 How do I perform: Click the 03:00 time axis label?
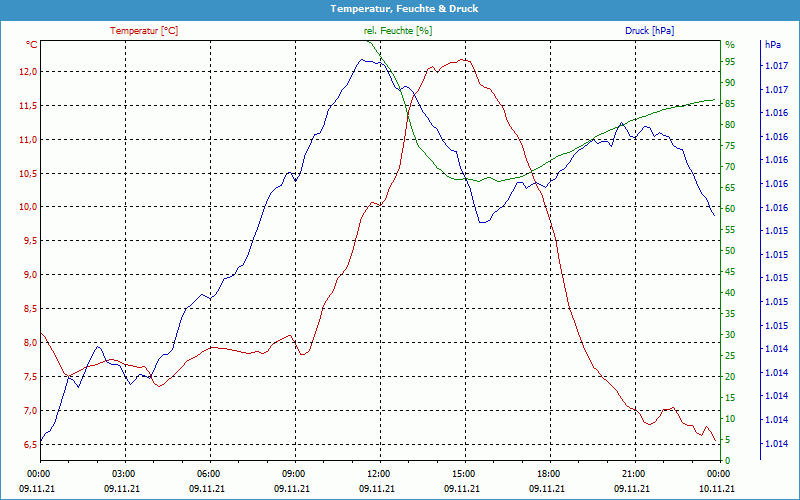[121, 474]
